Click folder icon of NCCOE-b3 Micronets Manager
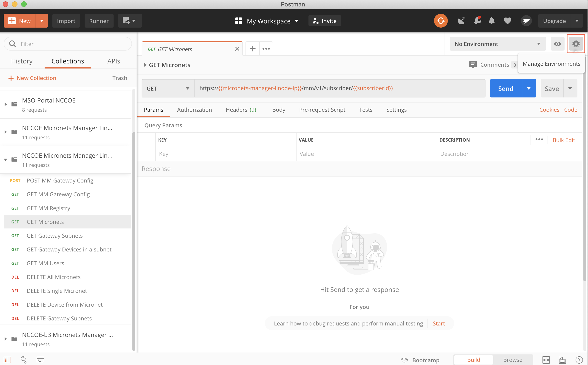This screenshot has width=588, height=365. (14, 339)
